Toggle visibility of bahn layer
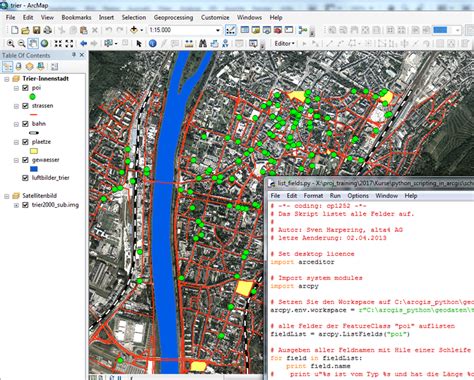 click(25, 124)
